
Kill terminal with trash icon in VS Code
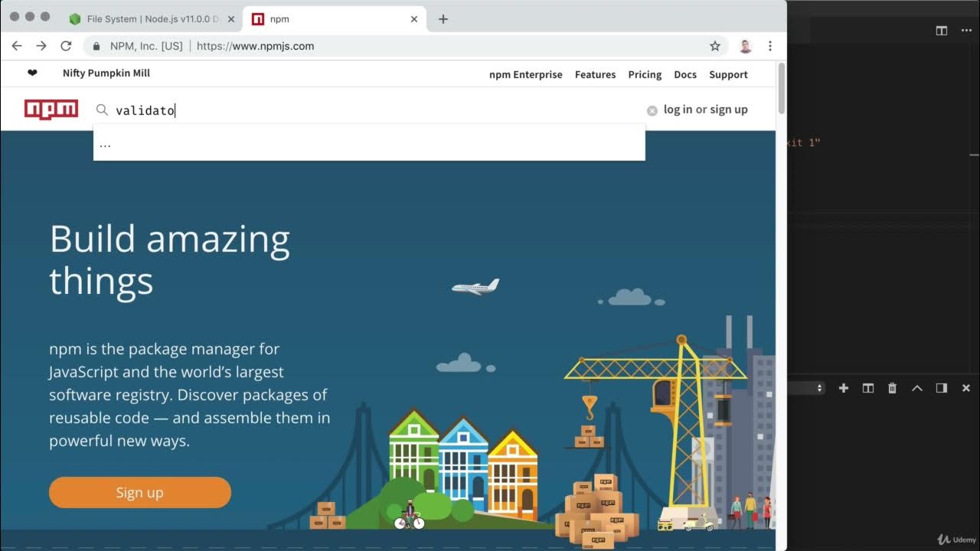[x=892, y=388]
